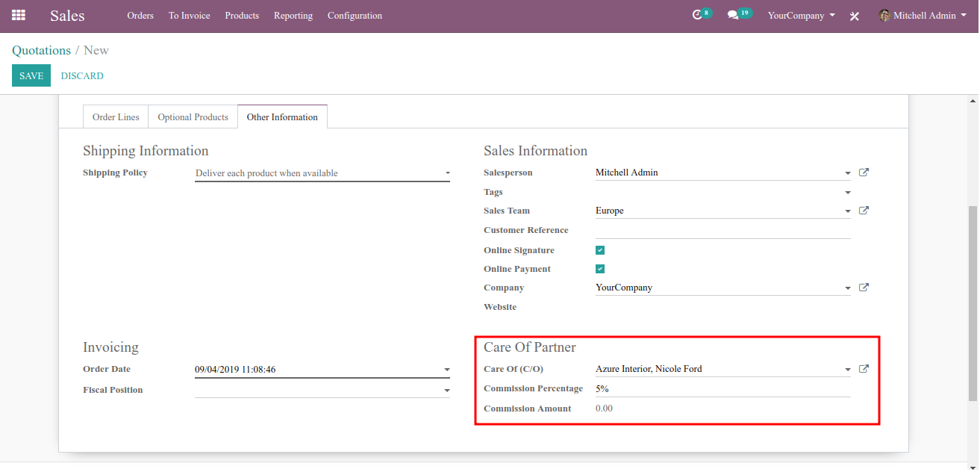Open Sales Team external link icon
The width and height of the screenshot is (980, 472).
864,211
